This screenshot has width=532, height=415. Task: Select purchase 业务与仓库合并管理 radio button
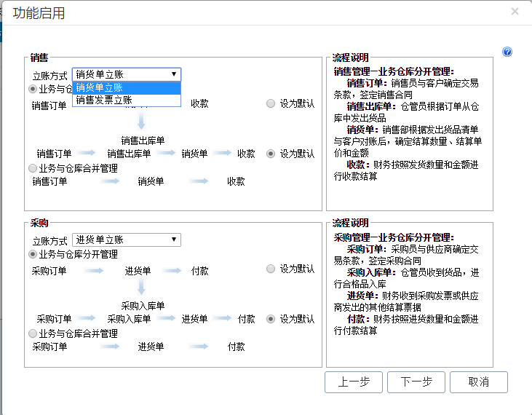pyautogui.click(x=33, y=333)
